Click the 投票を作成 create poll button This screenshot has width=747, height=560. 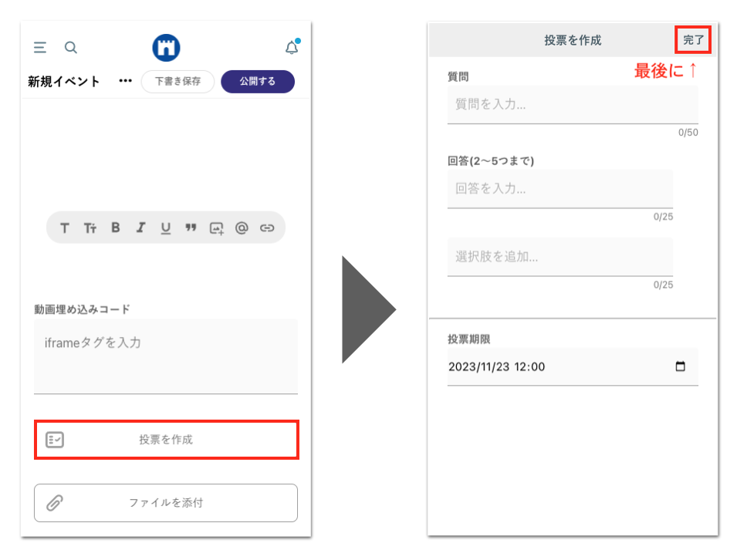coord(167,440)
